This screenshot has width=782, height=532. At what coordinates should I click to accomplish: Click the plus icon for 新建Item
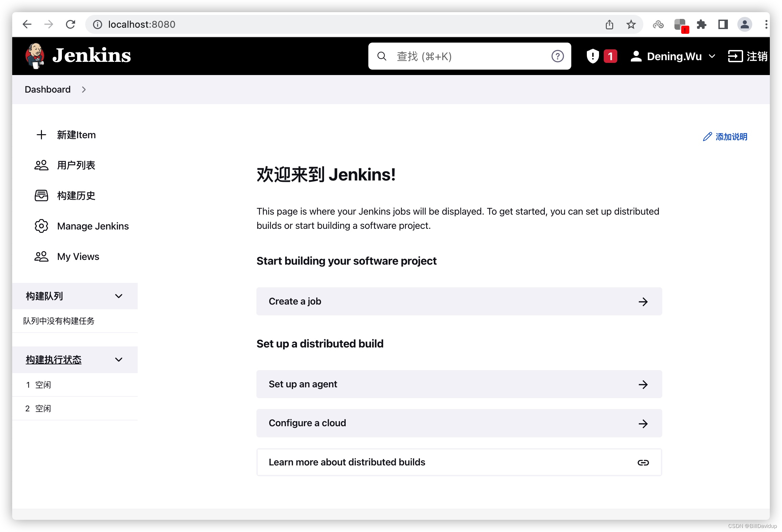(41, 135)
